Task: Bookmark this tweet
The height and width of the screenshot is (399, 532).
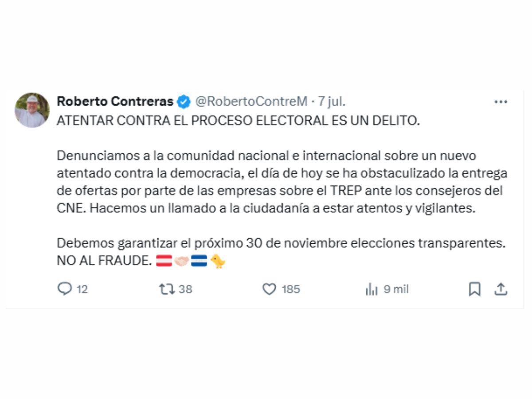Action: click(474, 289)
